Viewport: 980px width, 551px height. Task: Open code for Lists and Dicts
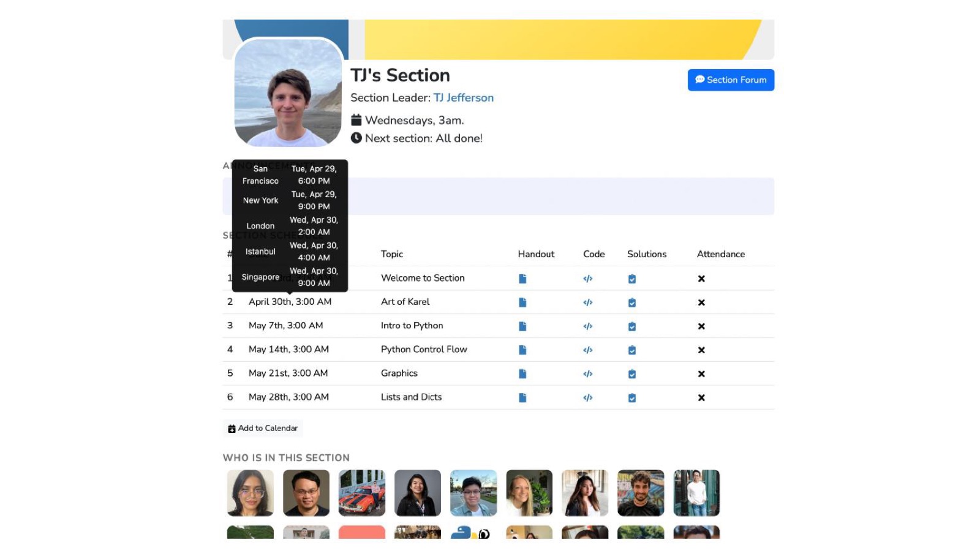[588, 398]
